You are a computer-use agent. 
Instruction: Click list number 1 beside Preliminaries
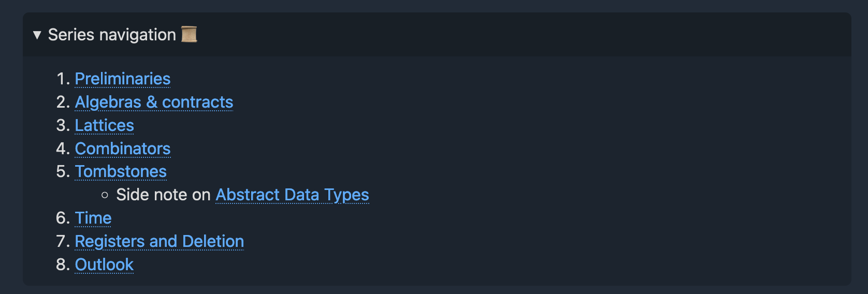point(62,79)
